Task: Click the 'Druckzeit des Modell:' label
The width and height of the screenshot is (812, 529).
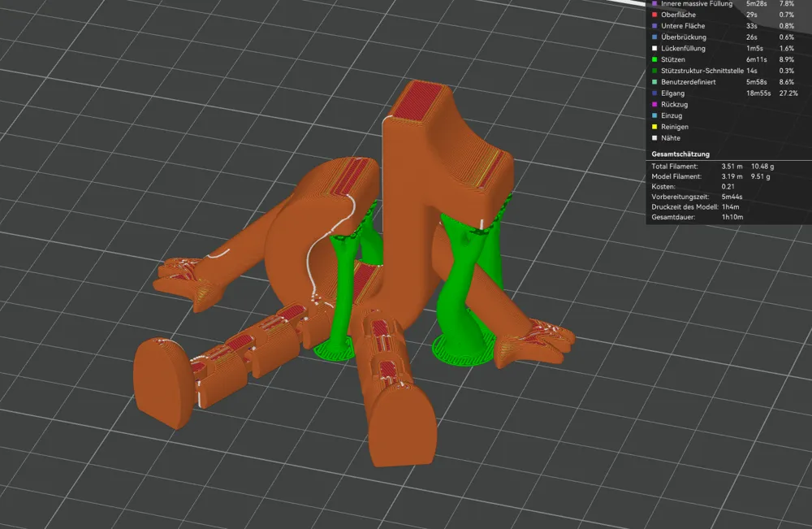Action: tap(685, 206)
